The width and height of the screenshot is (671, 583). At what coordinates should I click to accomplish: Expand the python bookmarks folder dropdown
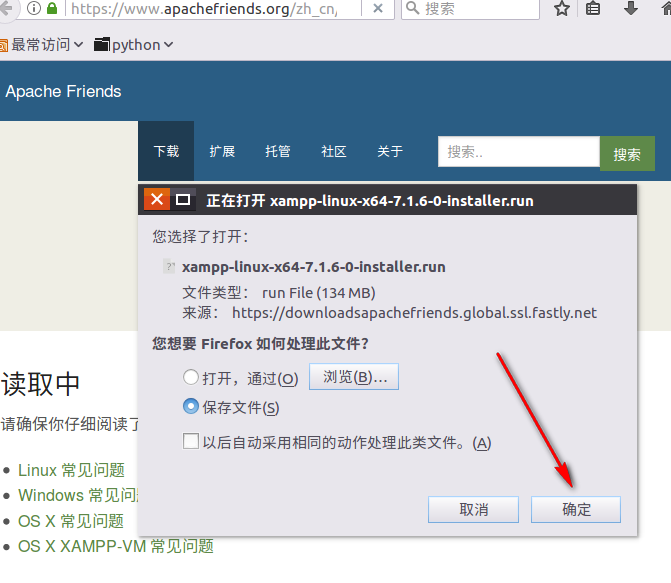[169, 45]
